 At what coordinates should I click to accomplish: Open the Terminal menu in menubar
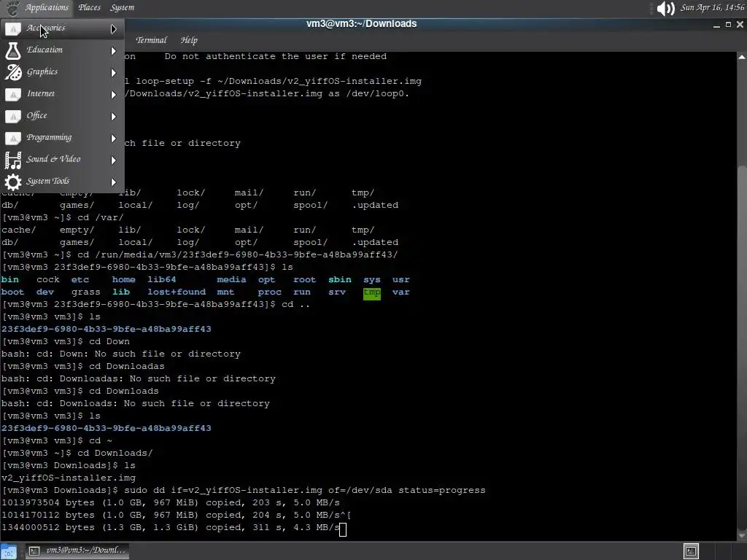click(x=151, y=40)
